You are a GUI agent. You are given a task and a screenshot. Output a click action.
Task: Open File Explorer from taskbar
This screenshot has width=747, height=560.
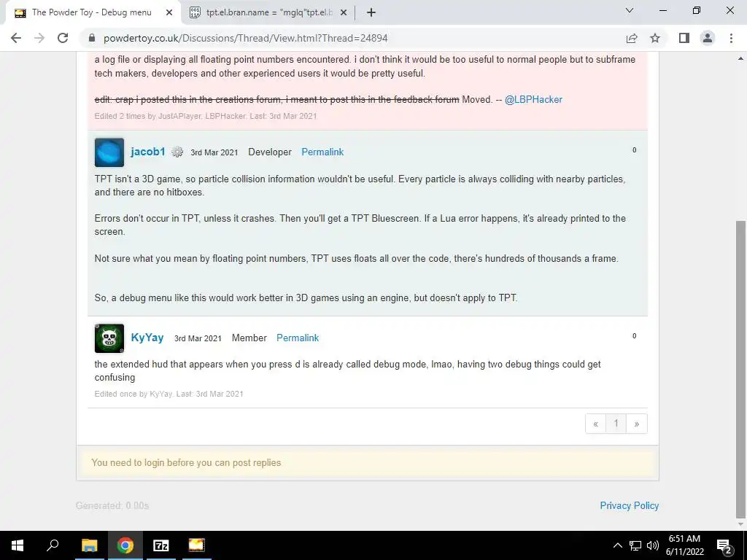(89, 545)
